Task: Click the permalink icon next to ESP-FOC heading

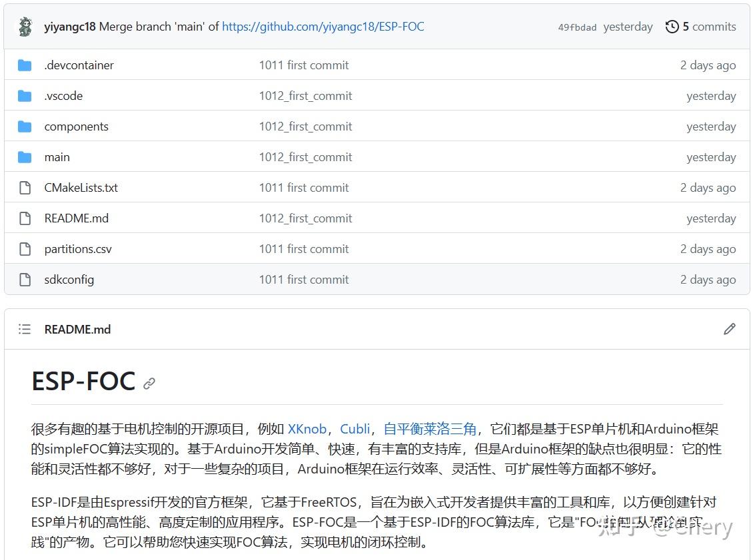Action: 149,383
